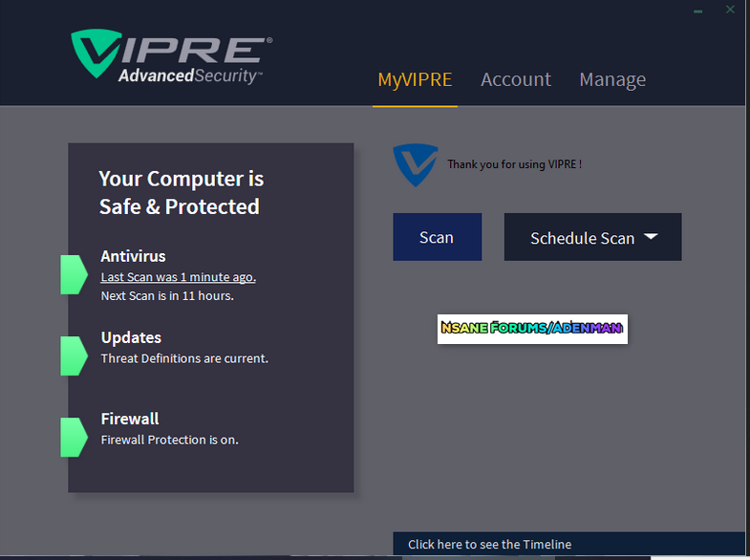Open the MyVIPRE tab

(415, 80)
